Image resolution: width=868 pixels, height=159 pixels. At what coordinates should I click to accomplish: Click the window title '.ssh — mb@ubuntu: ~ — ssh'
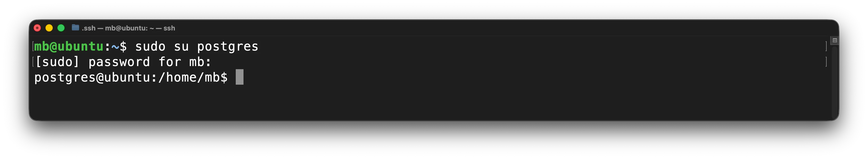pyautogui.click(x=128, y=28)
